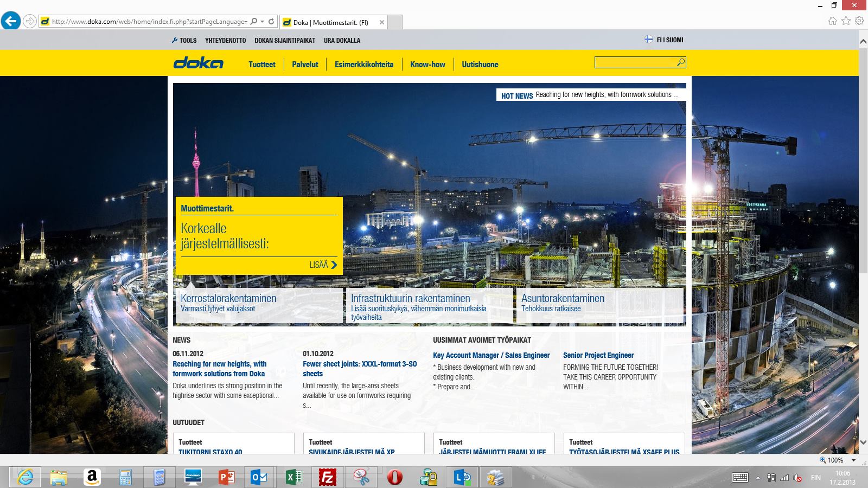Open the Know-how menu
The height and width of the screenshot is (488, 868).
427,64
